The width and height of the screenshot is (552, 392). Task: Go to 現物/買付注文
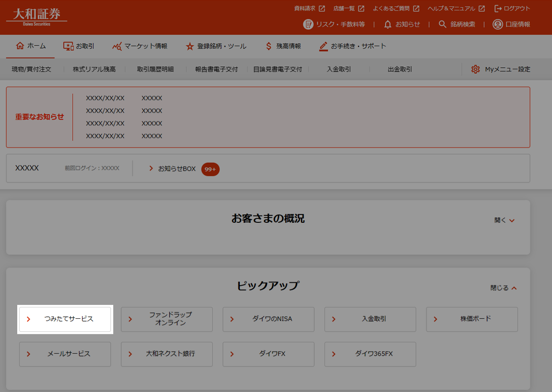(32, 69)
